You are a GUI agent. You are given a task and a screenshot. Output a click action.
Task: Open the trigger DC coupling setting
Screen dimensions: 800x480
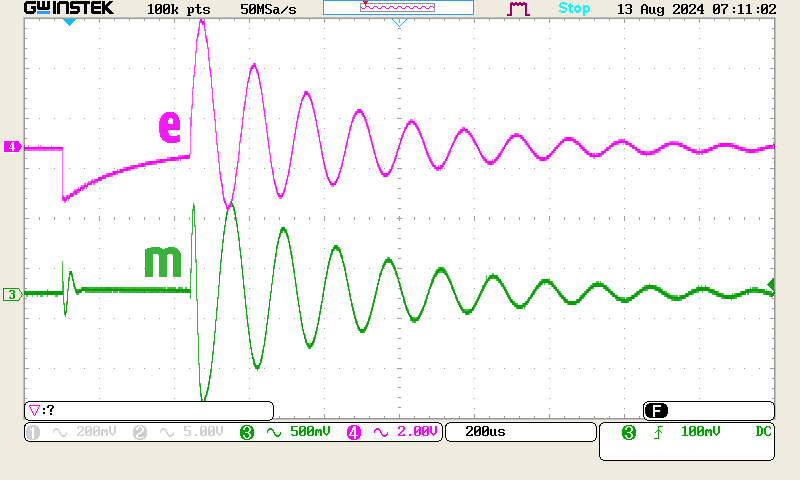pos(763,432)
